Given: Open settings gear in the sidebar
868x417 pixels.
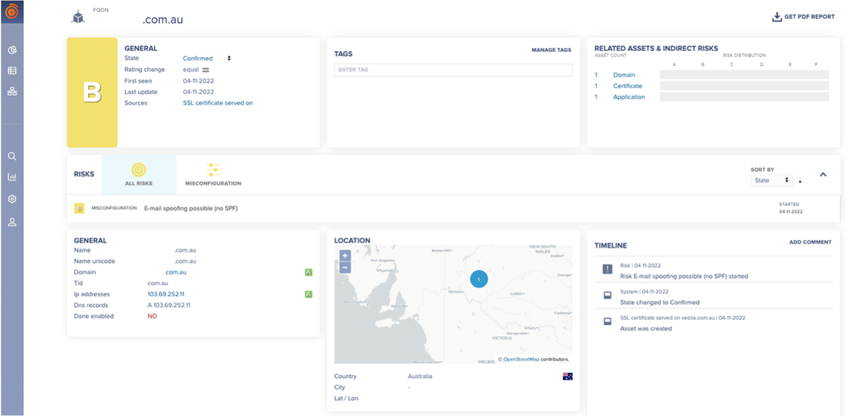Looking at the screenshot, I should coord(12,199).
